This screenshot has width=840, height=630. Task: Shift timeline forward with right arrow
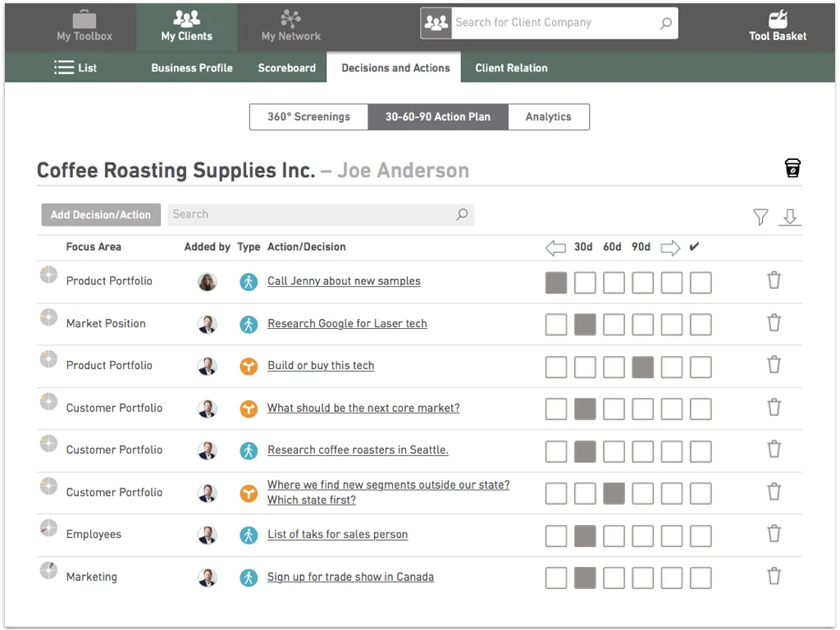(670, 248)
